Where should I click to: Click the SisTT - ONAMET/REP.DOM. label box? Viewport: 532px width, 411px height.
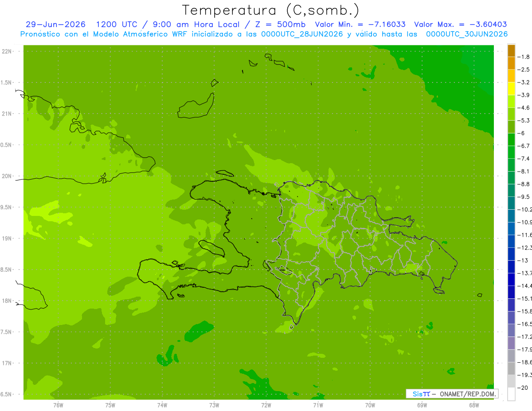click(452, 394)
